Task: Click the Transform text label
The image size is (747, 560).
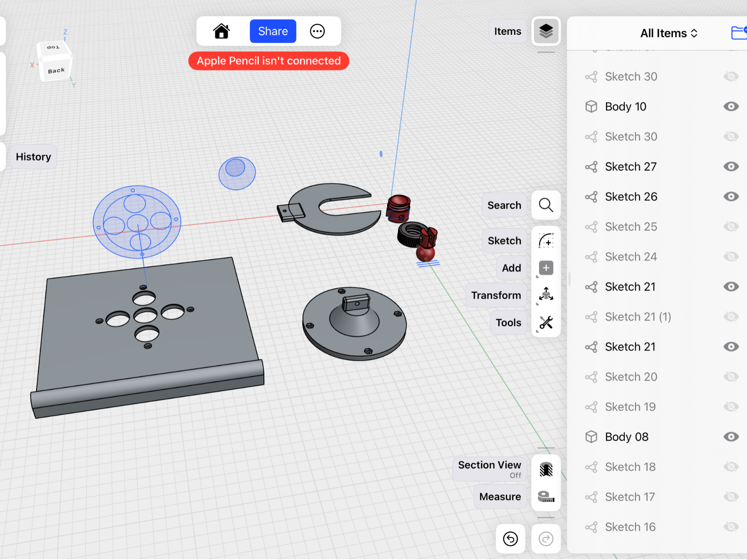Action: 496,295
